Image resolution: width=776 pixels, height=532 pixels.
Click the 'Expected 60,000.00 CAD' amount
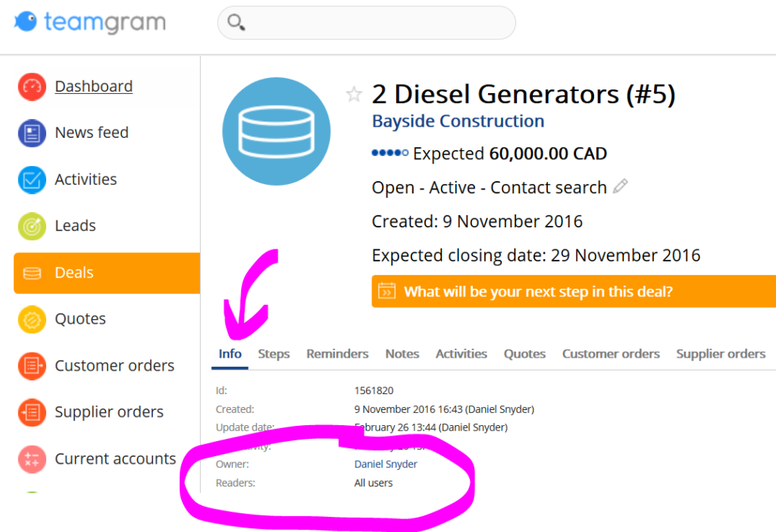click(x=510, y=153)
